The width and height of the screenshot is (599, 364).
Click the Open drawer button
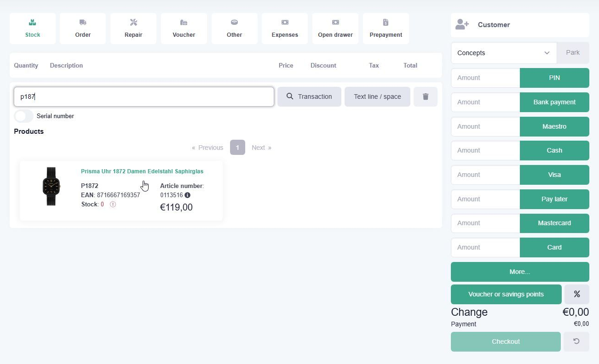click(335, 28)
